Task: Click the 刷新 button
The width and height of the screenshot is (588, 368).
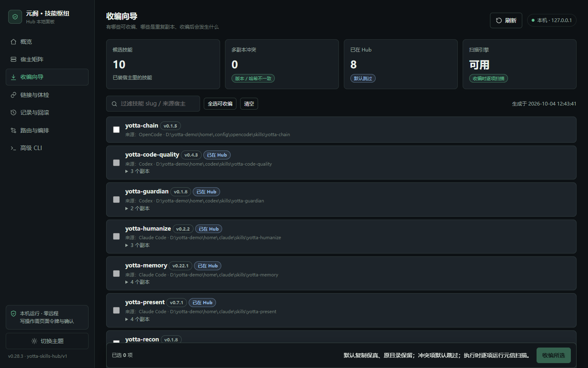Action: 506,20
